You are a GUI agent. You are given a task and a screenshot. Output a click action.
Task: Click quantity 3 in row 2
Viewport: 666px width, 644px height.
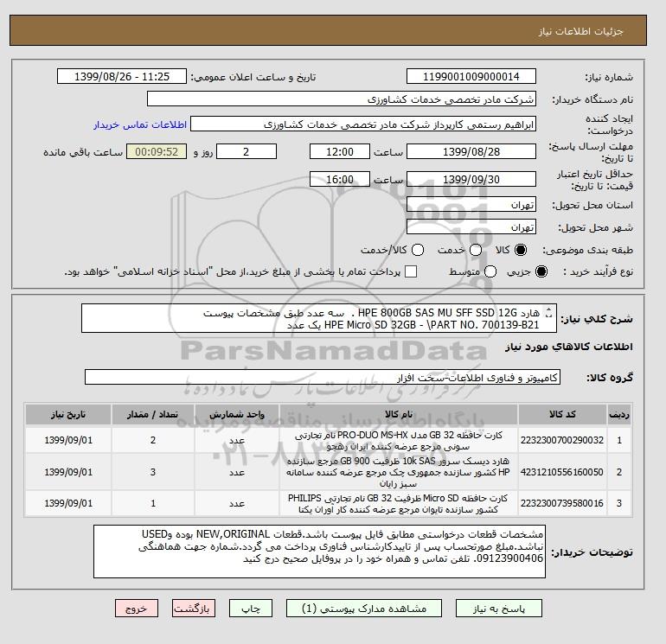pos(153,472)
